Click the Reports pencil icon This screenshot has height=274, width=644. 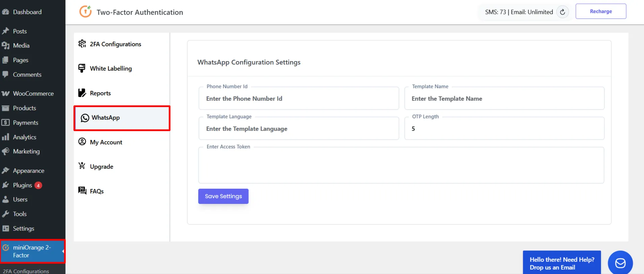(x=82, y=93)
